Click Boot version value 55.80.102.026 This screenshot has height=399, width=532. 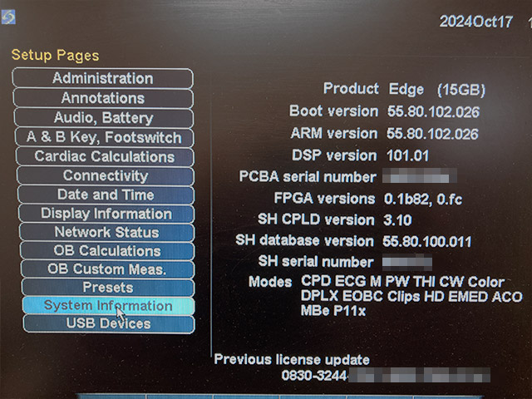[x=433, y=111]
